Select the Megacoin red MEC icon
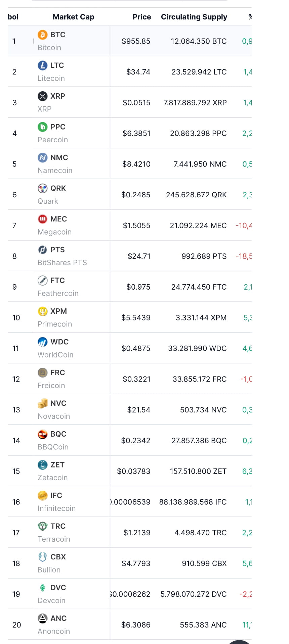This screenshot has width=289, height=644. click(42, 219)
